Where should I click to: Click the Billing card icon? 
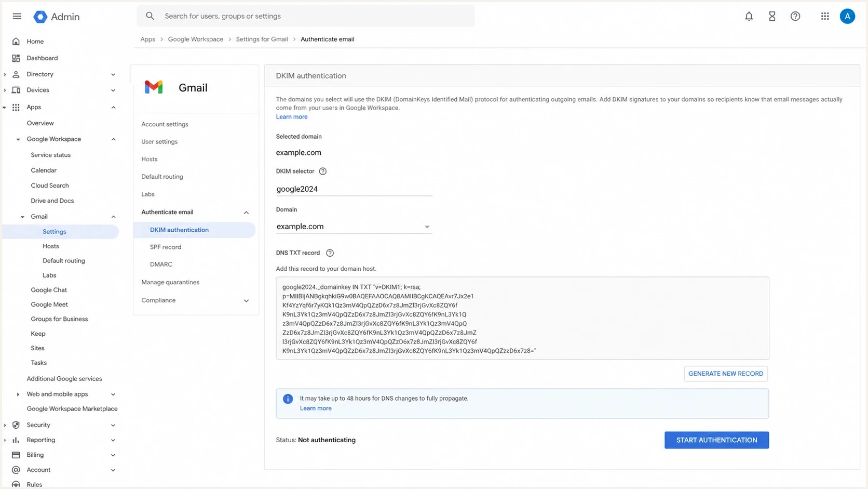click(x=16, y=455)
